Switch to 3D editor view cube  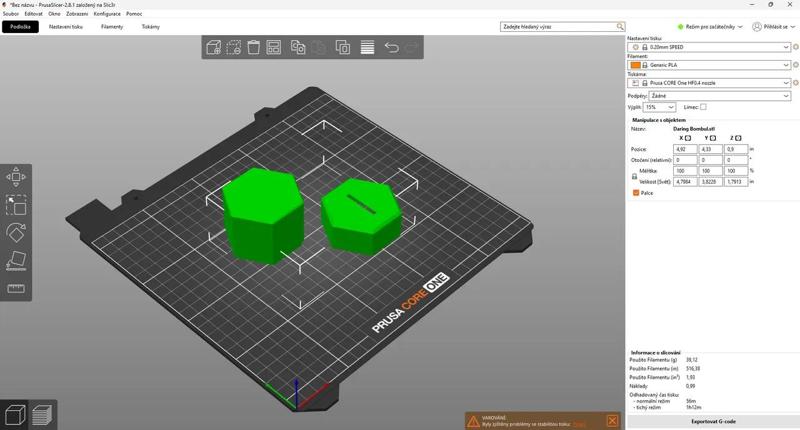(x=15, y=415)
